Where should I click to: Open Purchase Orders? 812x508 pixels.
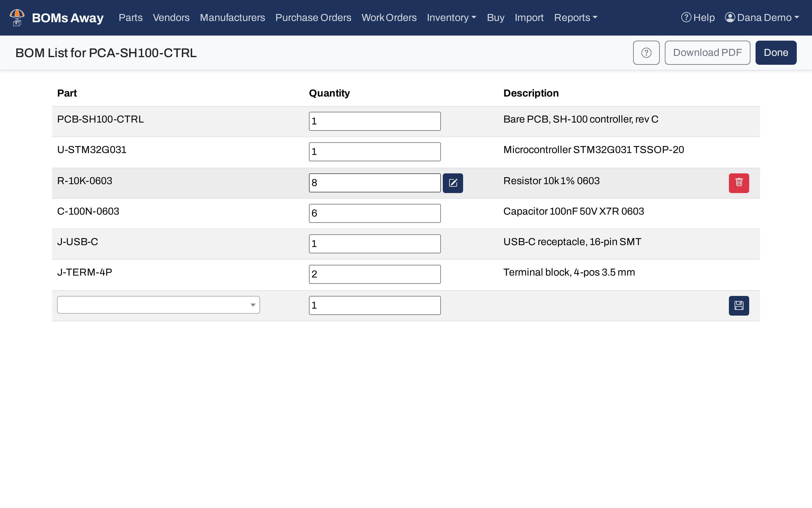pyautogui.click(x=313, y=17)
